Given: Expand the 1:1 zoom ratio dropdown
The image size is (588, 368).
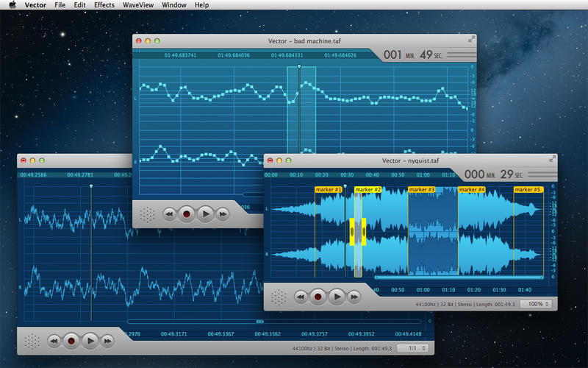Looking at the screenshot, I should pos(412,347).
